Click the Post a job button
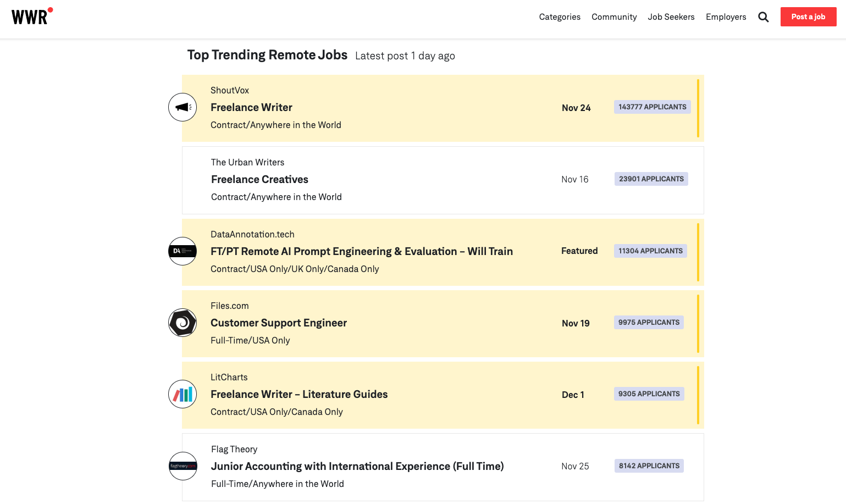Image resolution: width=846 pixels, height=504 pixels. pyautogui.click(x=808, y=16)
